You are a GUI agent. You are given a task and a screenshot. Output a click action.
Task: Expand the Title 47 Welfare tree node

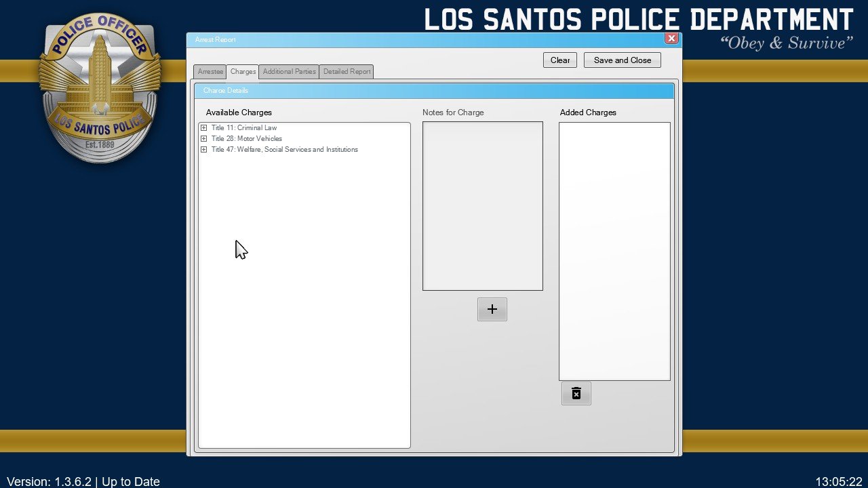(x=203, y=150)
